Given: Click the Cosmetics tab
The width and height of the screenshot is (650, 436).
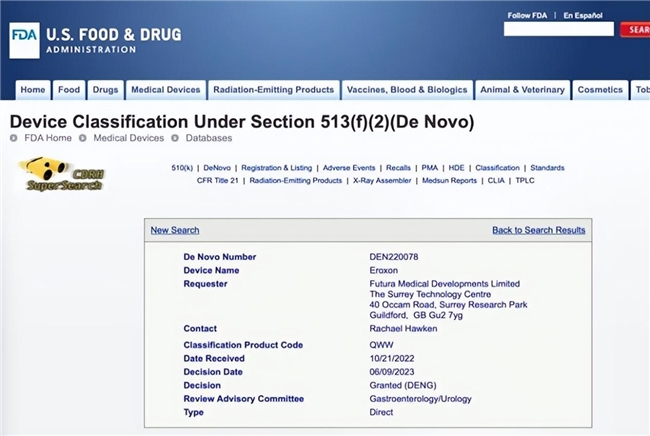Looking at the screenshot, I should click(x=600, y=90).
